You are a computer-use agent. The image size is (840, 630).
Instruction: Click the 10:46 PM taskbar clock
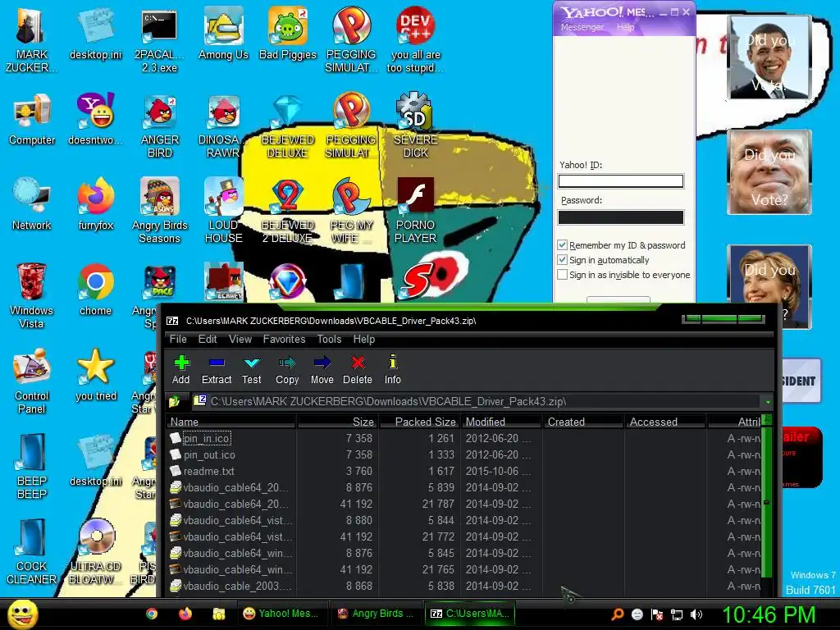[x=769, y=614]
